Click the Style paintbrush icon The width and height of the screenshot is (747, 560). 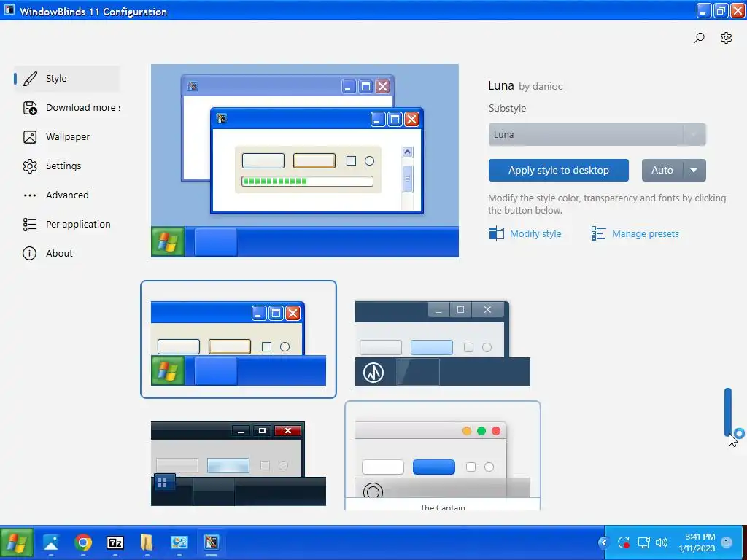click(x=29, y=79)
